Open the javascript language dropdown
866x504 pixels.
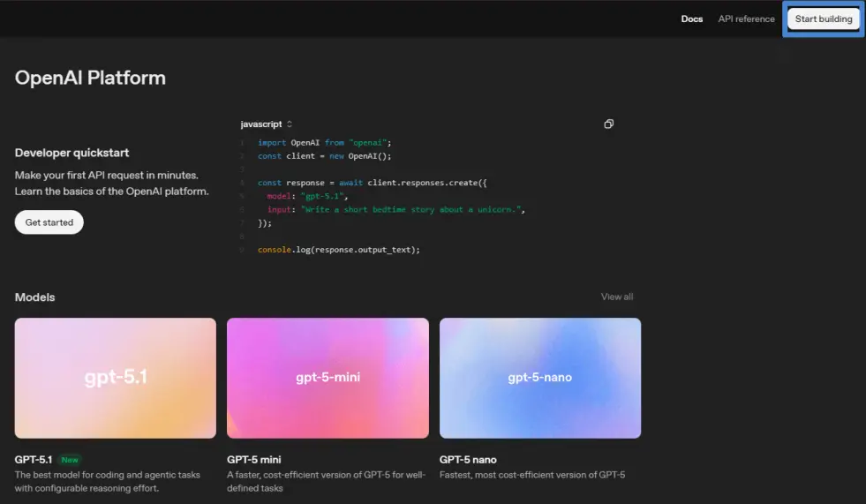266,124
